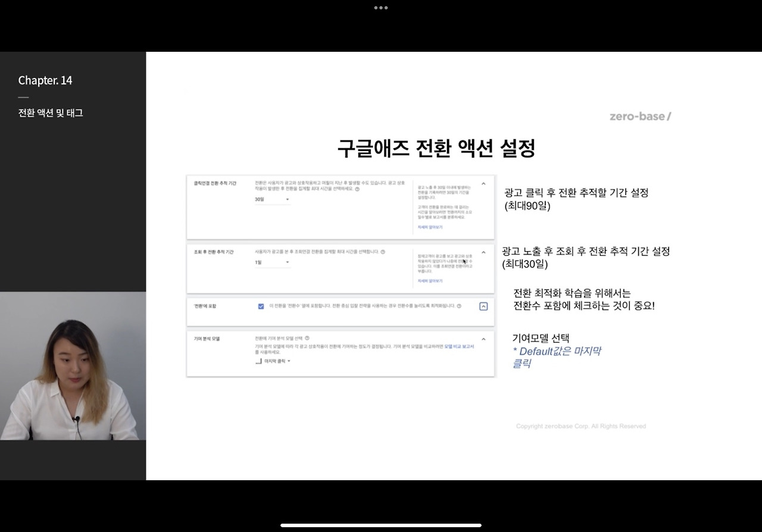Click the zero-base logo on the slide
Screen dimensions: 762x532
(640, 116)
